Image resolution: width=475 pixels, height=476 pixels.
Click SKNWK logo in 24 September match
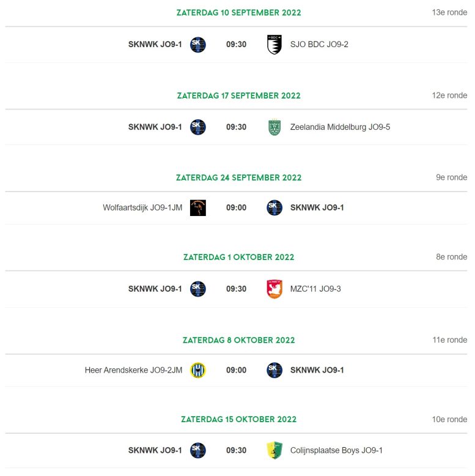pyautogui.click(x=274, y=208)
